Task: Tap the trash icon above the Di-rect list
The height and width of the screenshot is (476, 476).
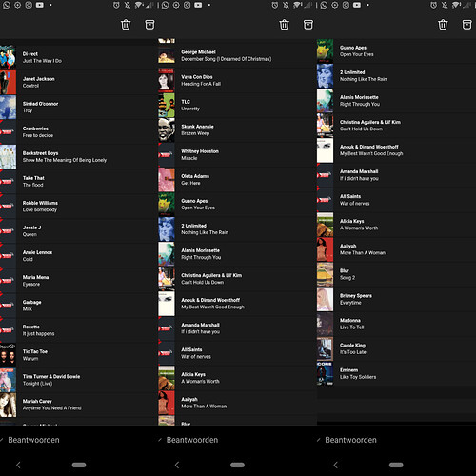Action: 126,25
